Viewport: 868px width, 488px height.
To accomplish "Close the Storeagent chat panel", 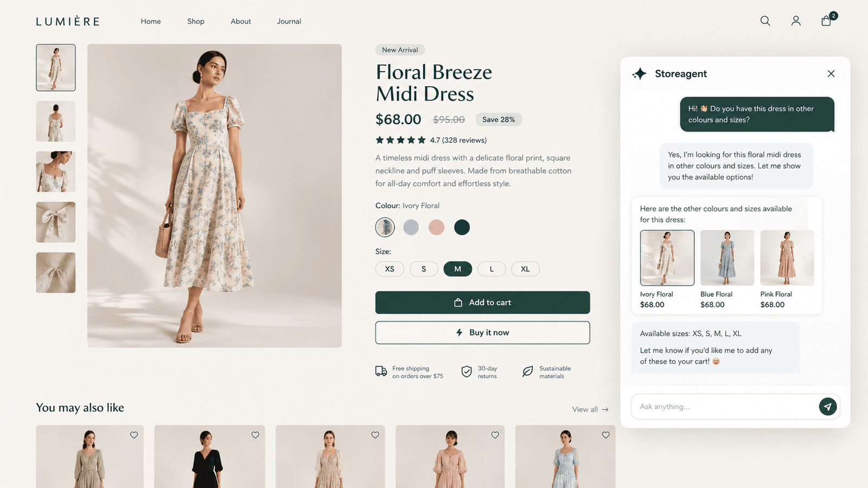I will pos(831,74).
